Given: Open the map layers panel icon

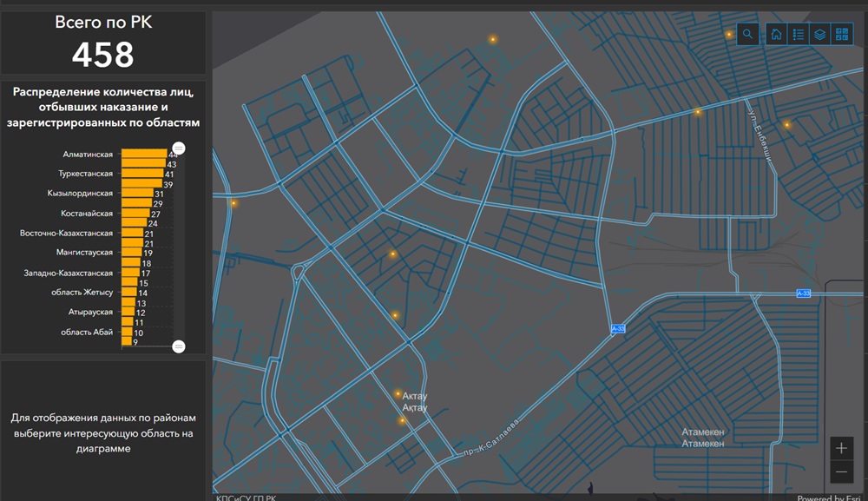Looking at the screenshot, I should pos(820,35).
